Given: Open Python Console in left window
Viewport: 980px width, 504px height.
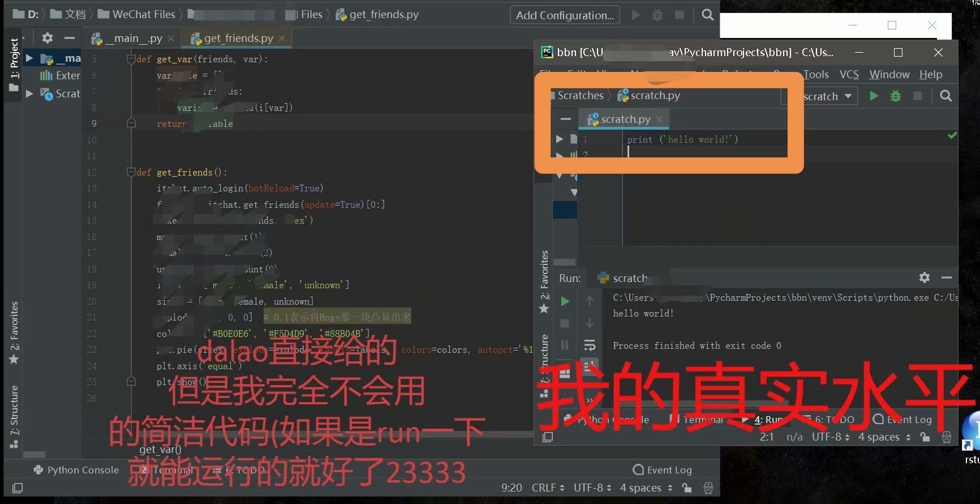Looking at the screenshot, I should coord(76,470).
